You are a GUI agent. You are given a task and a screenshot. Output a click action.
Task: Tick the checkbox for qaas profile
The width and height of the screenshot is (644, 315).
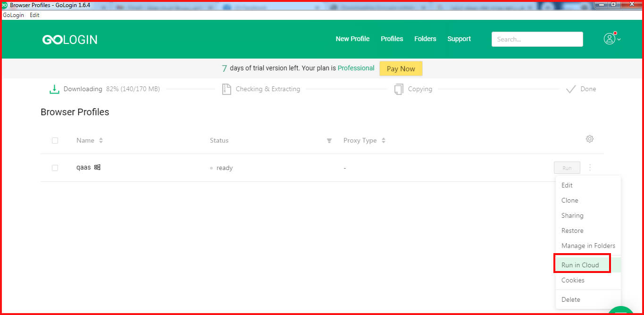coord(55,168)
